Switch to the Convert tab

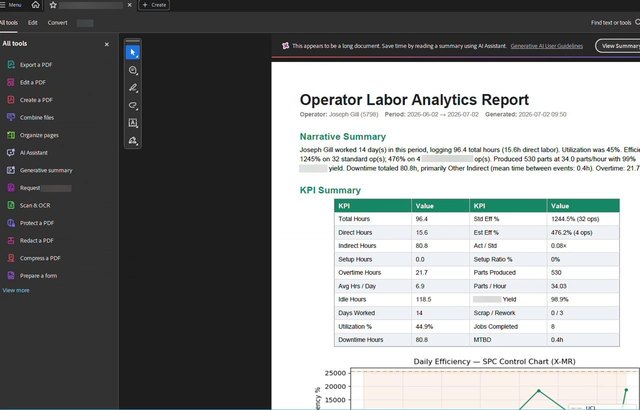click(58, 23)
